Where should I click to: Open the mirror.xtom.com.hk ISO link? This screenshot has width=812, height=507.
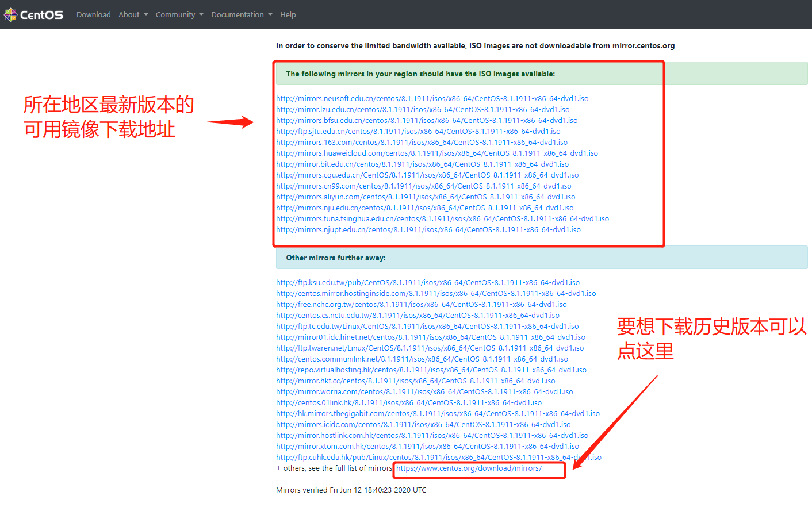[x=427, y=447]
